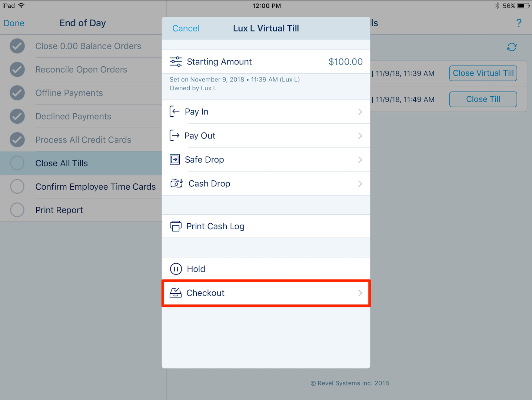The image size is (532, 400).
Task: Open Checkout via its right chevron
Action: click(x=360, y=293)
